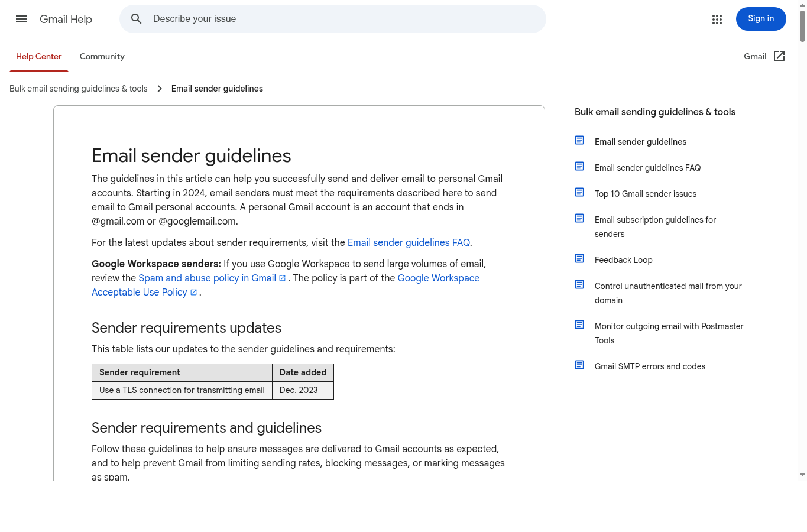The width and height of the screenshot is (807, 532).
Task: Click the Email sender guidelines page heading
Action: 192,155
